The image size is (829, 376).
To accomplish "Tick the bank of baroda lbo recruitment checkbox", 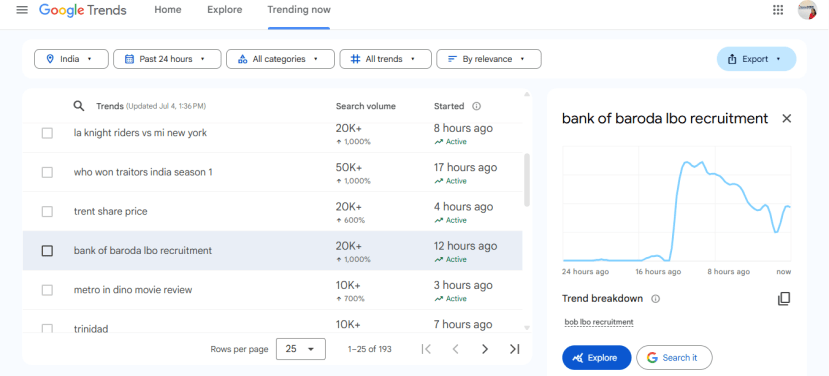I will [47, 251].
